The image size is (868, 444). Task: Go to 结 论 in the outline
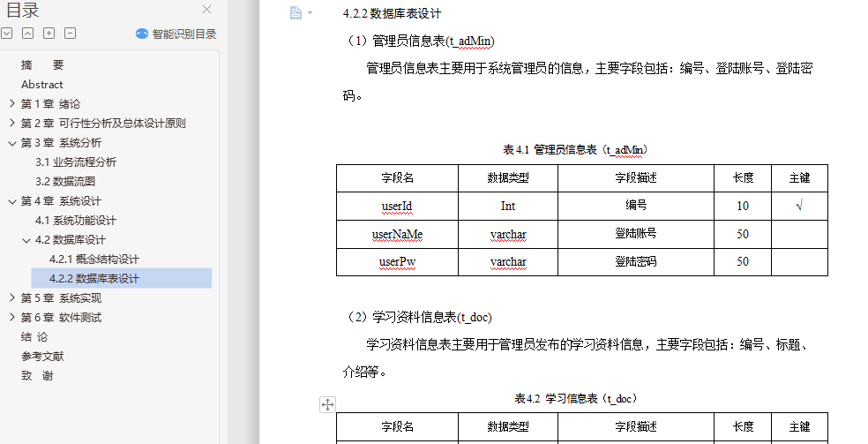34,336
